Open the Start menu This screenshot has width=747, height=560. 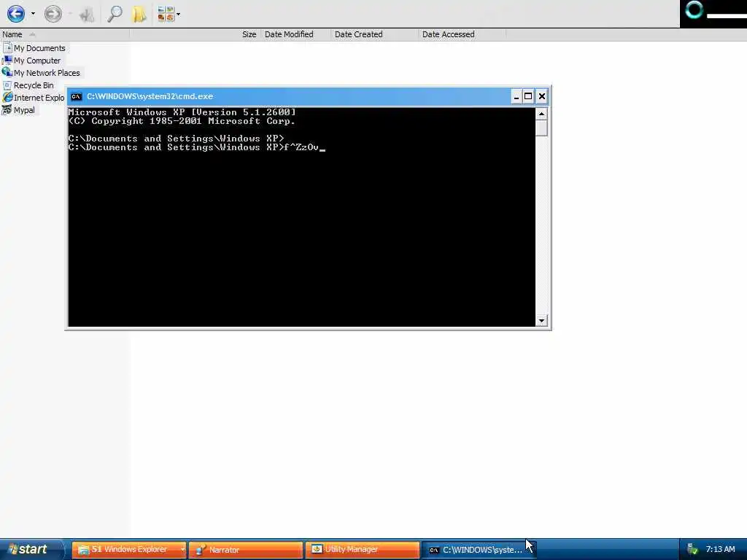pos(31,549)
